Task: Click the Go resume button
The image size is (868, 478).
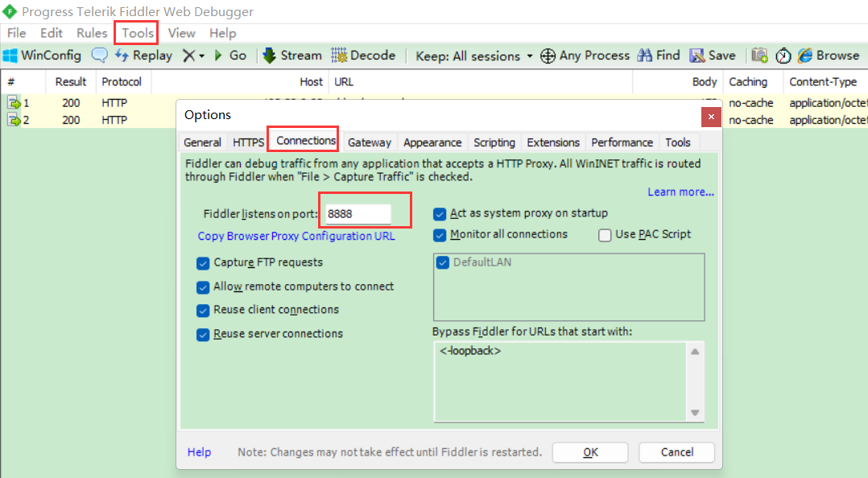Action: [x=229, y=56]
